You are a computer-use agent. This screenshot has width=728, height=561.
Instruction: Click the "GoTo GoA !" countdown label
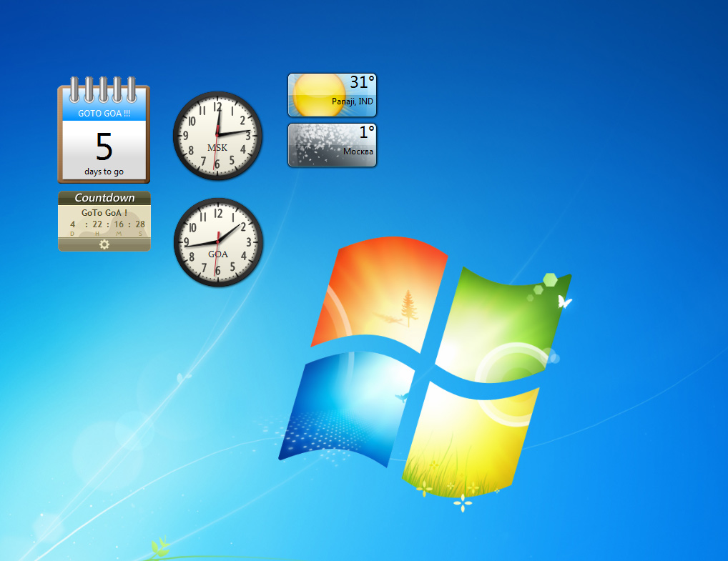(104, 212)
